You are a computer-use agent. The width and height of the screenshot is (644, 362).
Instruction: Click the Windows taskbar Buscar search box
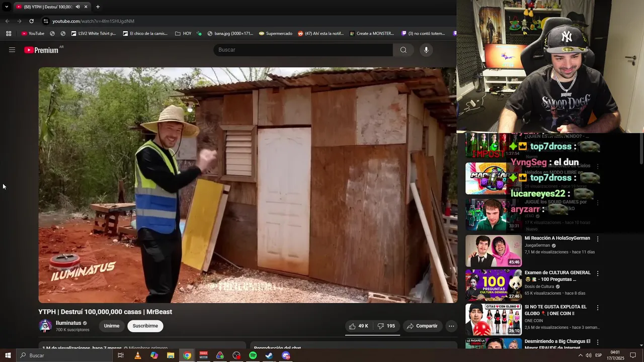click(64, 355)
